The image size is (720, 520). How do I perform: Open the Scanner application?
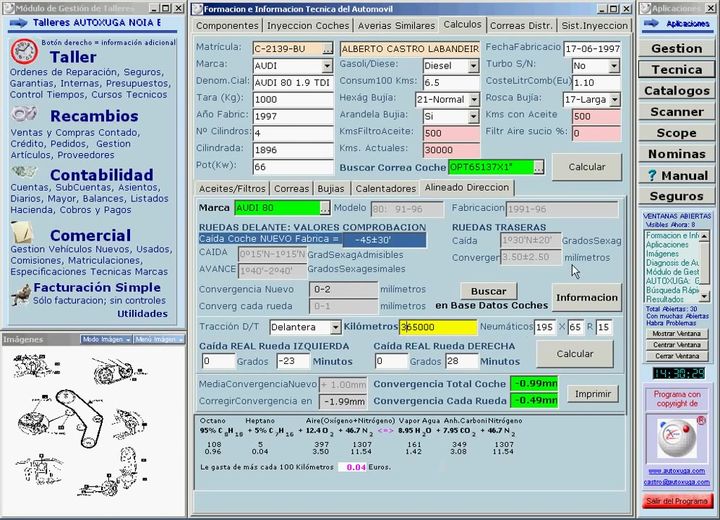tap(676, 112)
